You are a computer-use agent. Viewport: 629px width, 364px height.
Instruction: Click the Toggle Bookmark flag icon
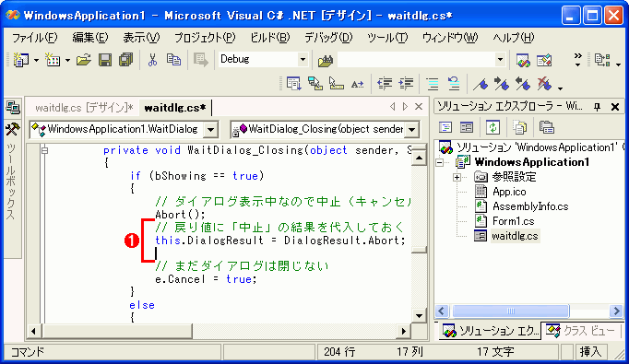481,84
